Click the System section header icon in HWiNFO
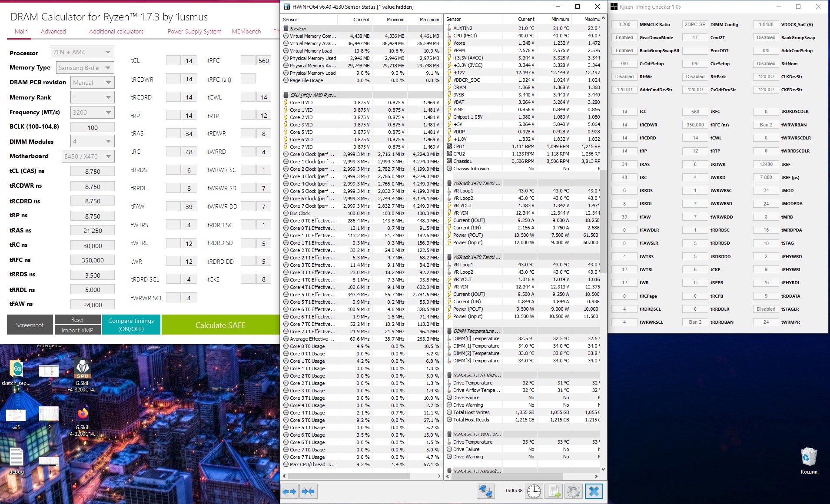Screen dimensions: 830x504 tap(286, 29)
